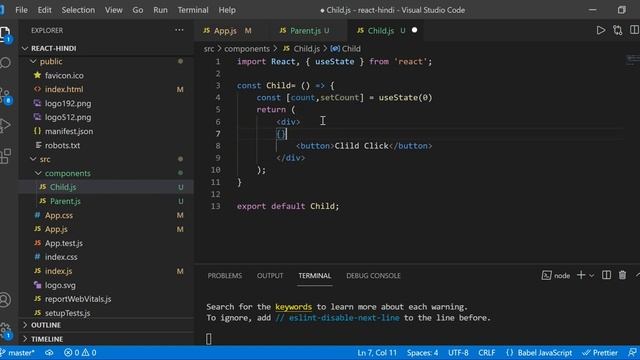640x360 pixels.
Task: Open the Search view in activity bar
Action: coord(5,63)
